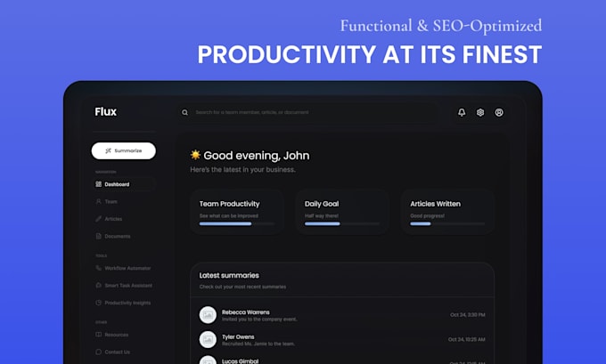
Task: Click Rebecca Warrens avatar thumbnail
Action: click(208, 315)
